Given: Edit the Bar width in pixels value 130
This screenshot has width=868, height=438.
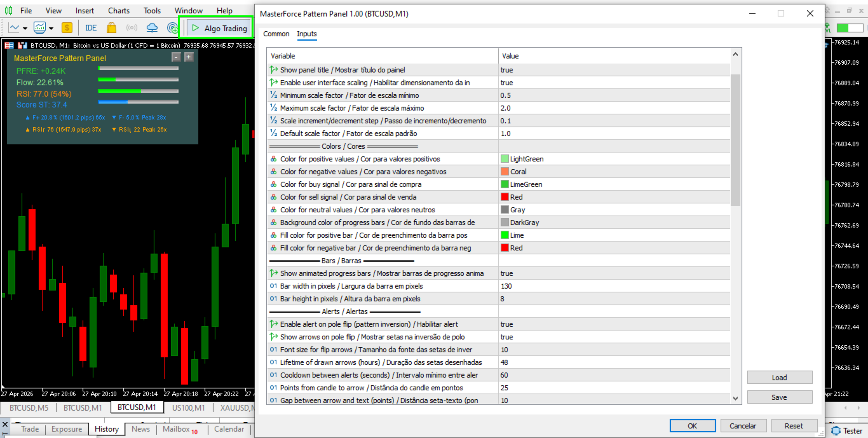Looking at the screenshot, I should 614,286.
